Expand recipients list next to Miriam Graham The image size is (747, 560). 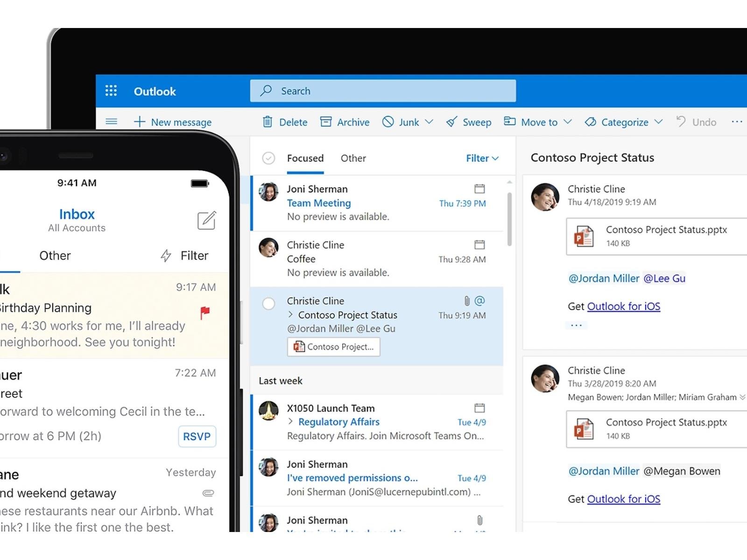742,397
